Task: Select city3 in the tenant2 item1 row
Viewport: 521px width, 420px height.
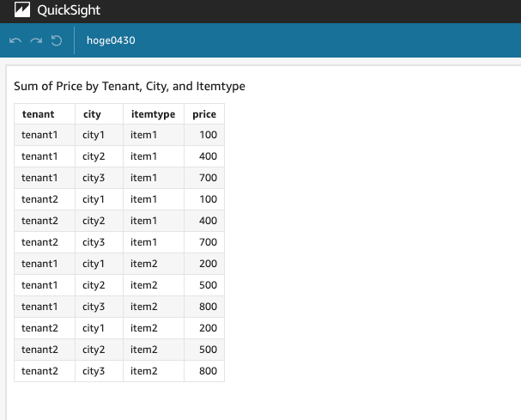Action: (x=94, y=242)
